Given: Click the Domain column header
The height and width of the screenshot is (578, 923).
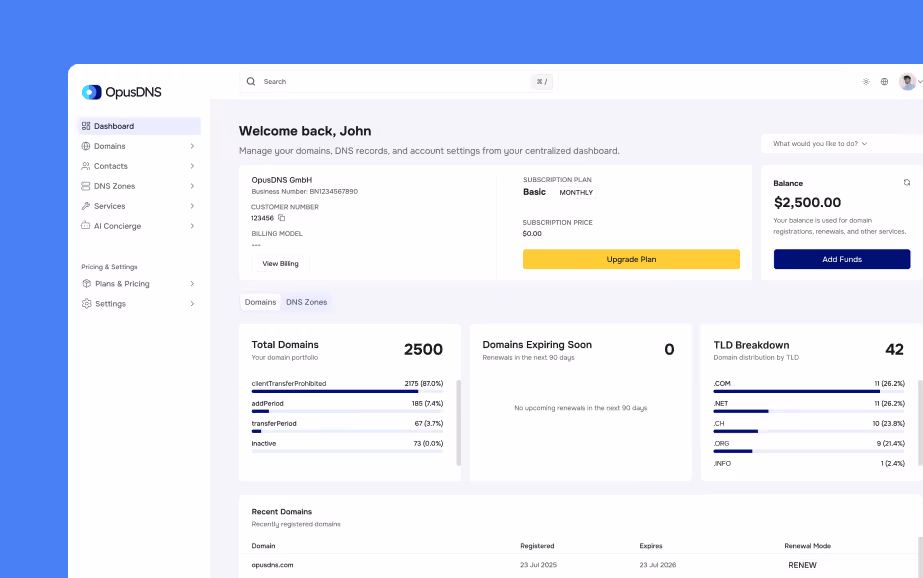Looking at the screenshot, I should click(263, 546).
